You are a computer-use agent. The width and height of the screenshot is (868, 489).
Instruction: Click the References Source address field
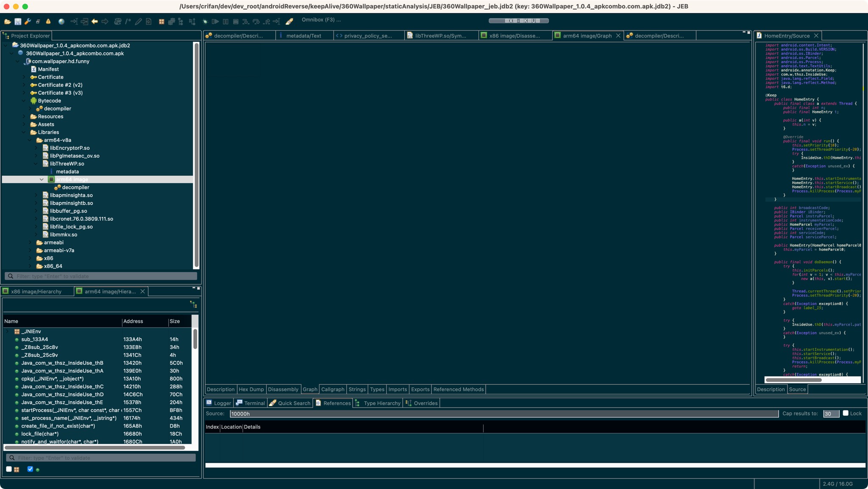coord(504,414)
